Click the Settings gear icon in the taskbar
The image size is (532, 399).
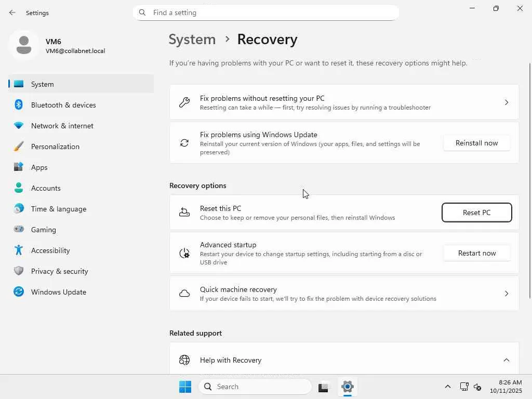click(348, 386)
